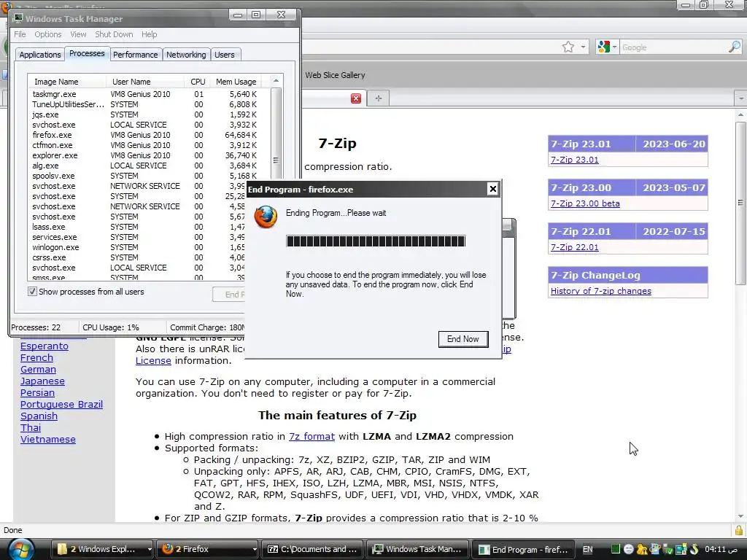The height and width of the screenshot is (560, 747).
Task: Sort processes by User Name column header
Action: pyautogui.click(x=145, y=82)
